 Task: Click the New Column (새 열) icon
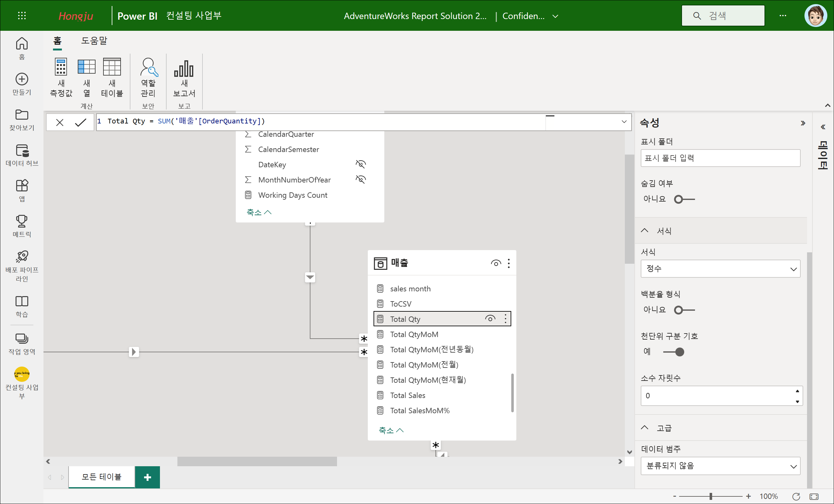(86, 67)
